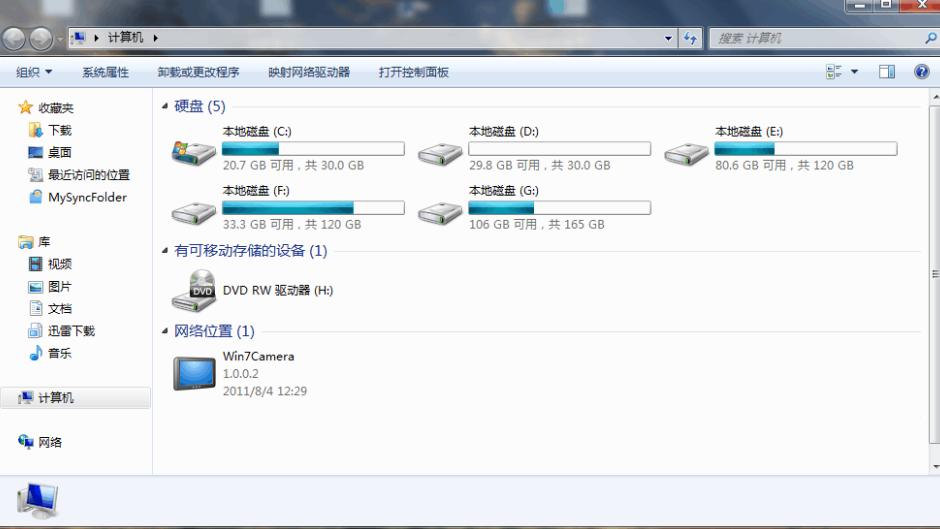Change view using the view icon
940x529 pixels.
coord(833,72)
